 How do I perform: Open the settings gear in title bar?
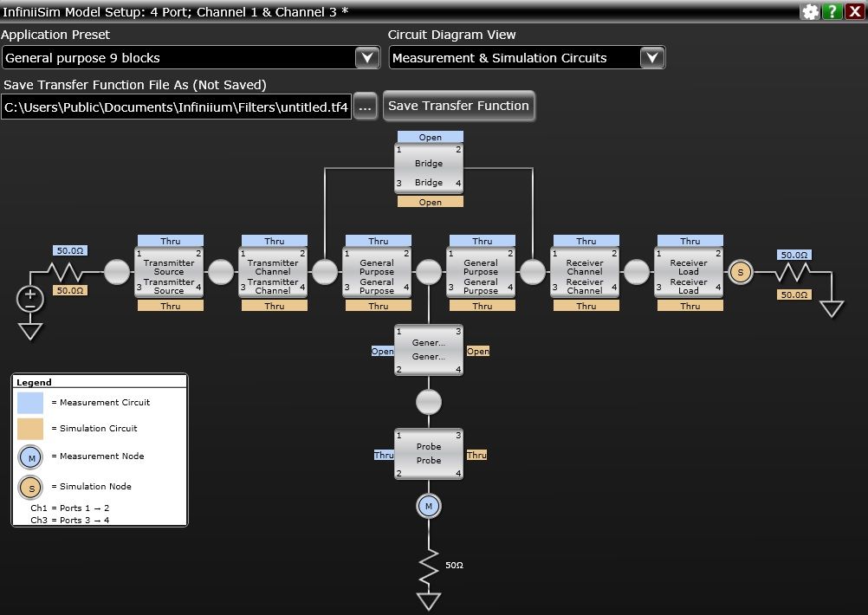click(x=810, y=11)
